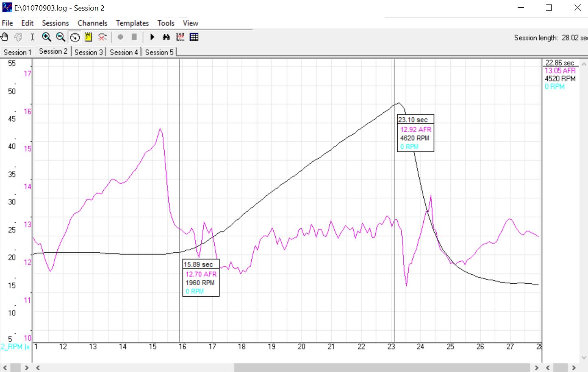Click the 4620 RPM value in cursor box

coord(414,138)
